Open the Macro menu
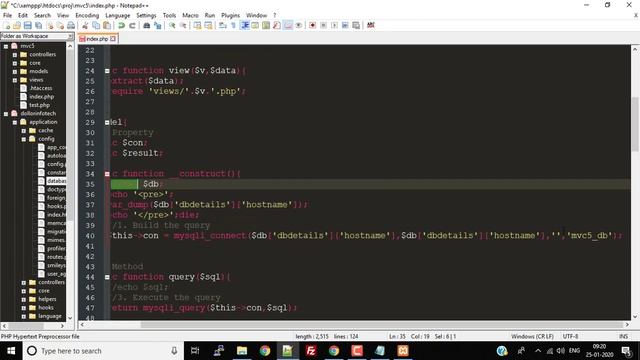 [x=190, y=15]
